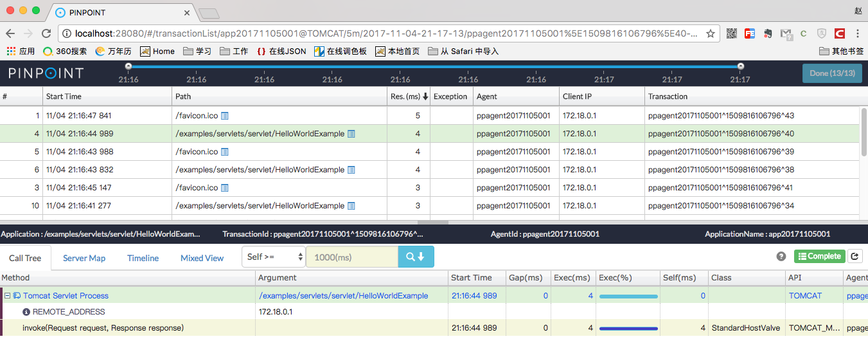
Task: Click the right handle of time slider
Action: coord(741,66)
